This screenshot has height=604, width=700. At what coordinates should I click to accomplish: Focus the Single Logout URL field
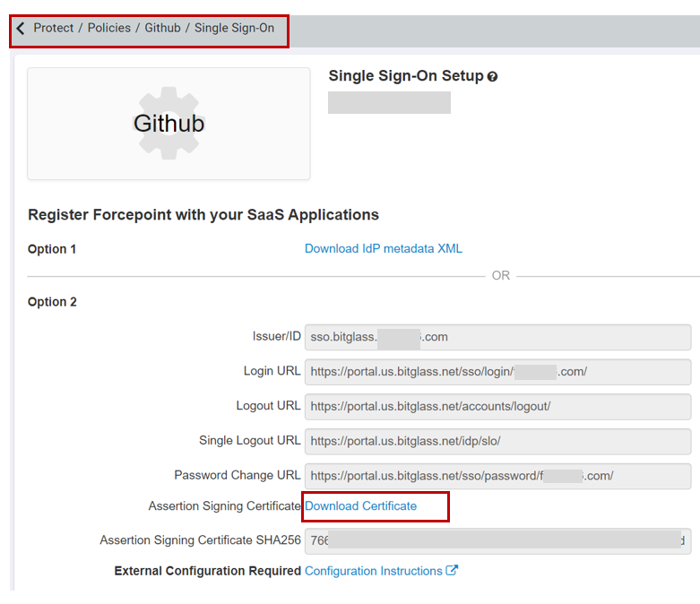[497, 441]
